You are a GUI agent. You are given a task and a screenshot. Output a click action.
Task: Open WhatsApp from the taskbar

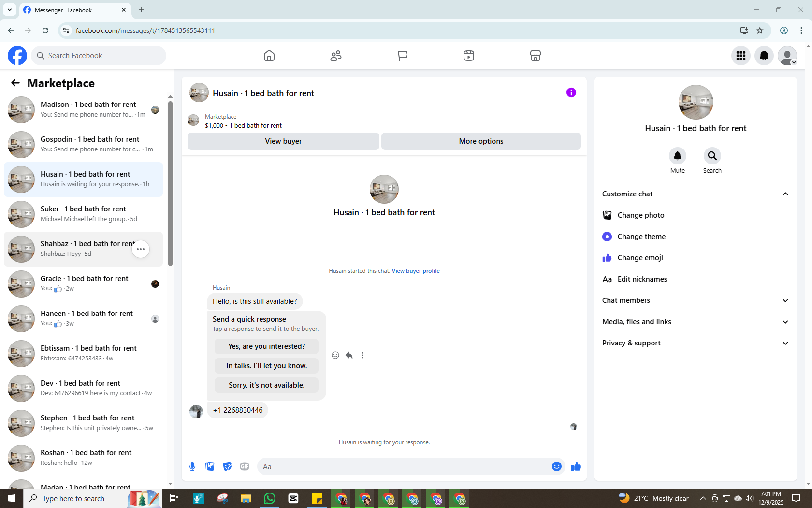coord(270,498)
